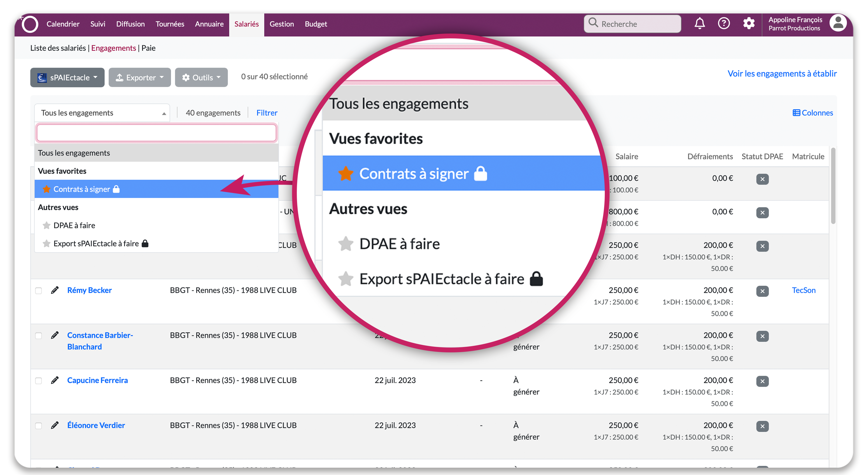Open Capucine Ferreira's profile link
Screen dimensions: 868x475
point(97,380)
